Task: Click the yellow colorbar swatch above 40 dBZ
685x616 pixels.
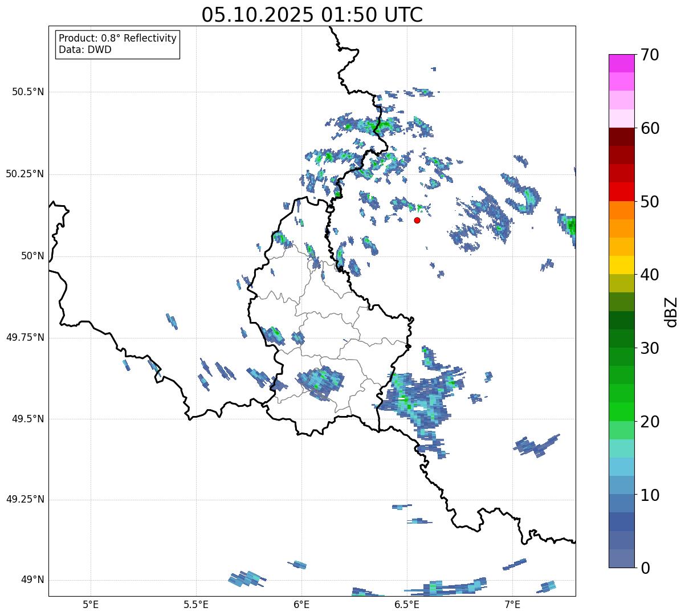Action: tap(621, 265)
